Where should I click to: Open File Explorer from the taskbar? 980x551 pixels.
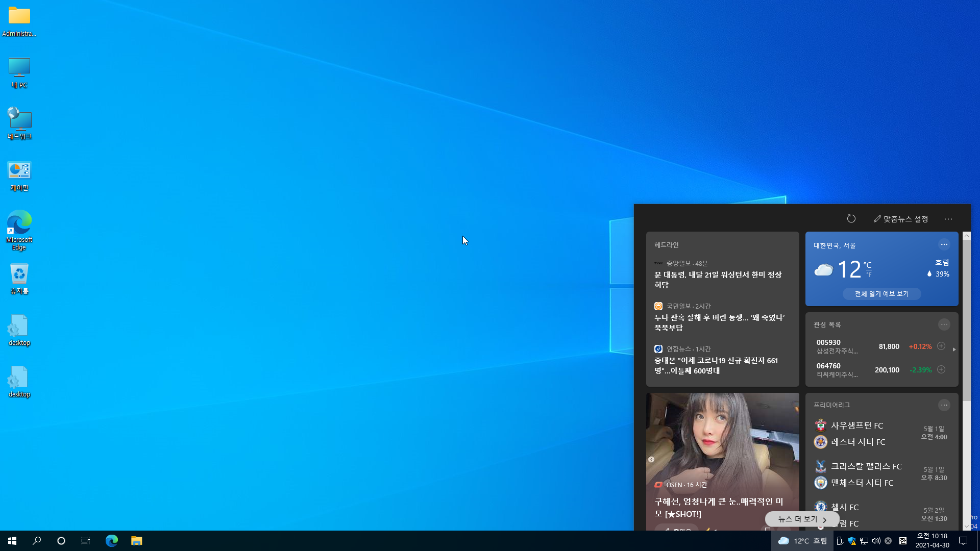[x=136, y=541]
